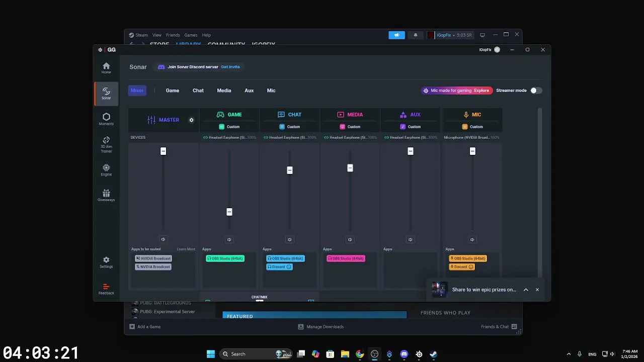Open Media channel Custom preset dropdown
Screen dimensions: 644x362
tap(350, 127)
